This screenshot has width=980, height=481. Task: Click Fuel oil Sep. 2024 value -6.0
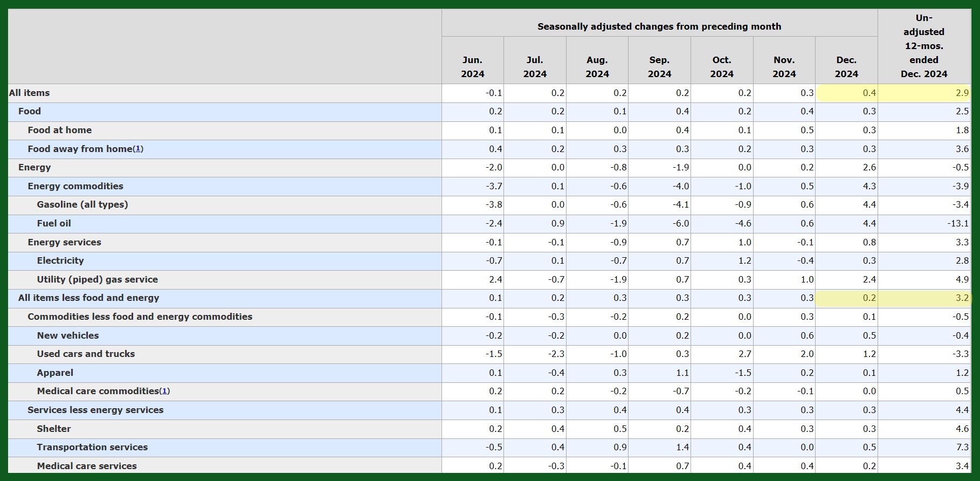(x=680, y=223)
